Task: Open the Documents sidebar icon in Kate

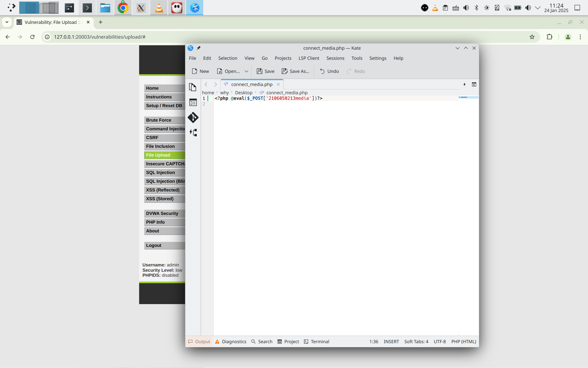Action: click(192, 87)
